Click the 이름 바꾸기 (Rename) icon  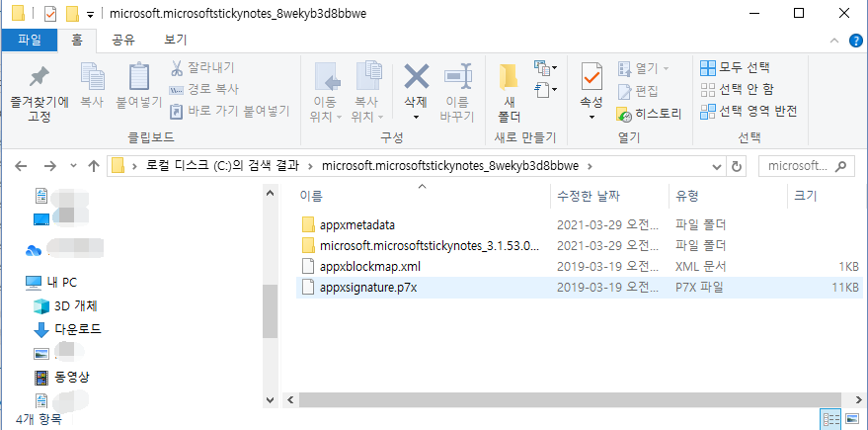pos(457,77)
